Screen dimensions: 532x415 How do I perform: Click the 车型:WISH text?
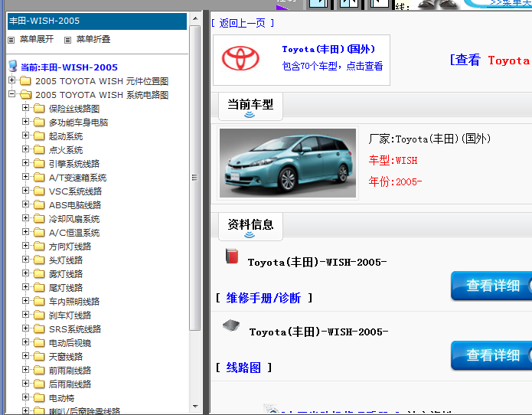393,160
